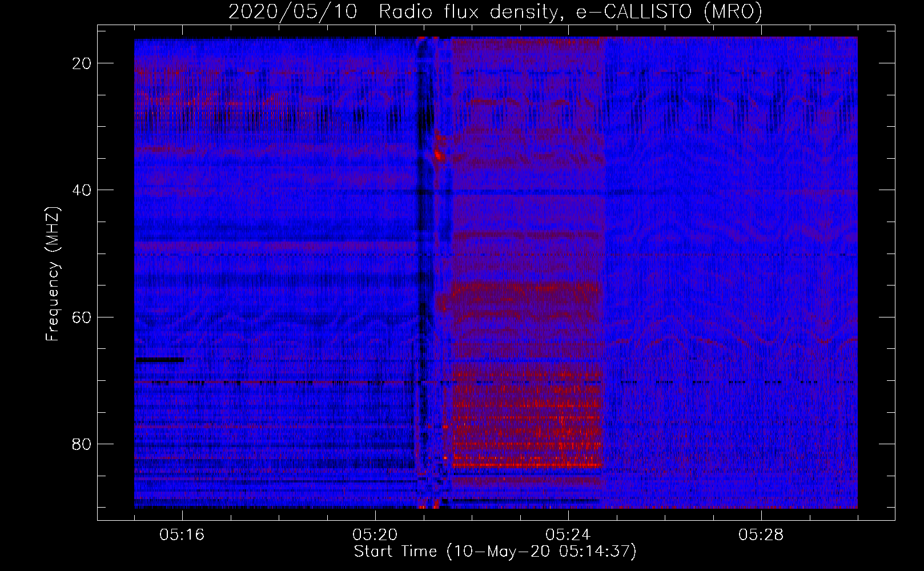Select the 05:16 time tick label
Image resolution: width=924 pixels, height=571 pixels.
tap(182, 535)
